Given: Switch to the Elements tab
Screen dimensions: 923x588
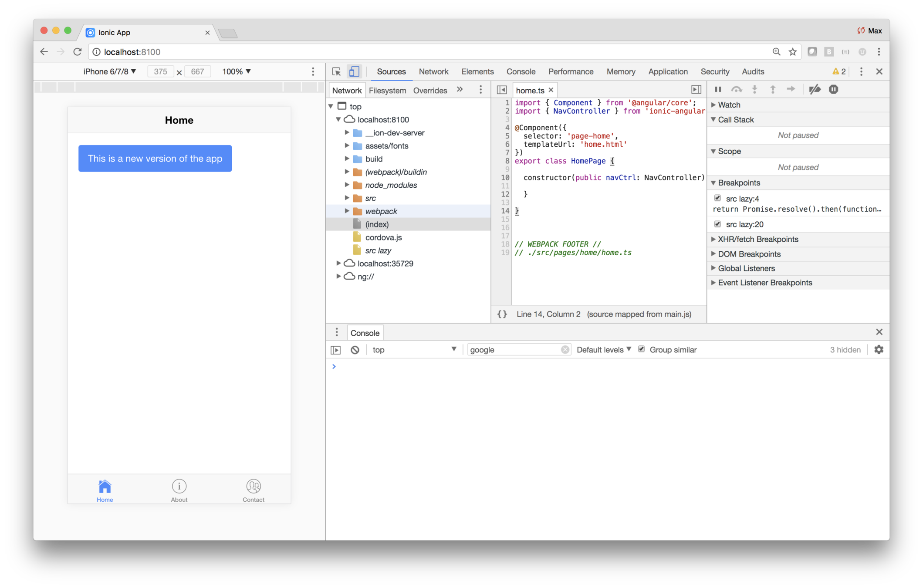Looking at the screenshot, I should coord(477,71).
